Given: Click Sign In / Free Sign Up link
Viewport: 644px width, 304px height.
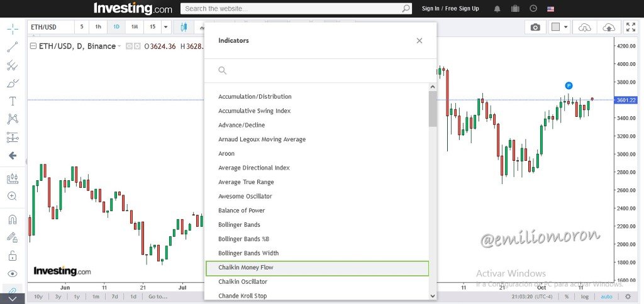Looking at the screenshot, I should coord(450,9).
